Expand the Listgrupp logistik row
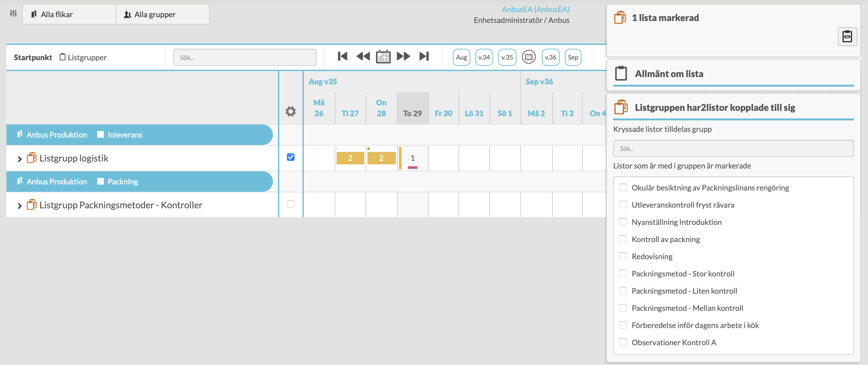Image resolution: width=868 pixels, height=365 pixels. click(19, 159)
